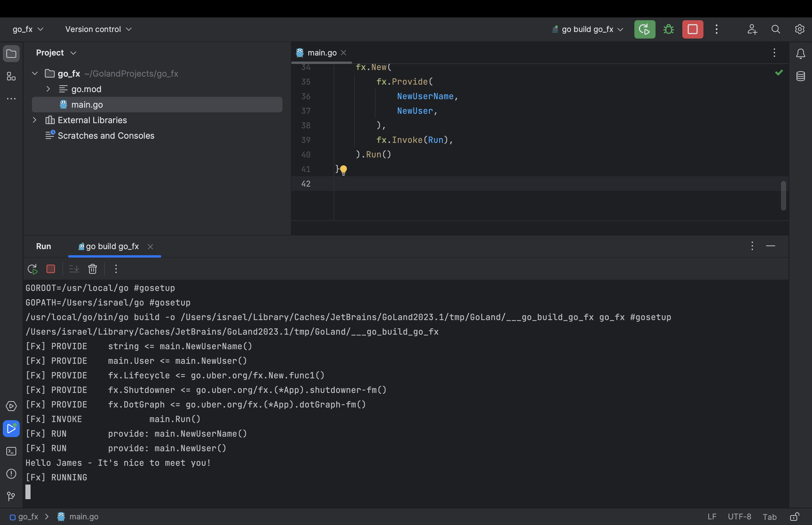Rerun go build go_fx from top toolbar

pyautogui.click(x=644, y=29)
